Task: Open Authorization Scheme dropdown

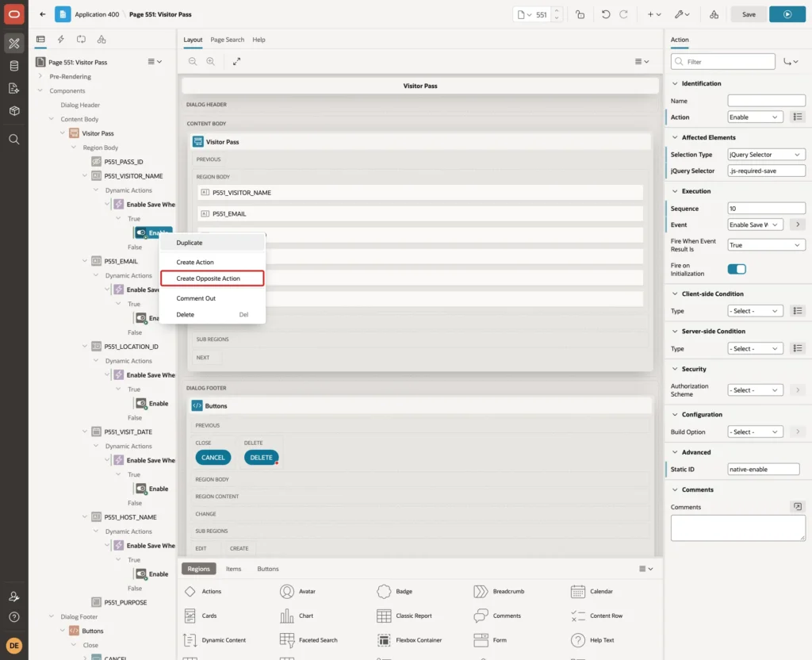Action: 755,390
